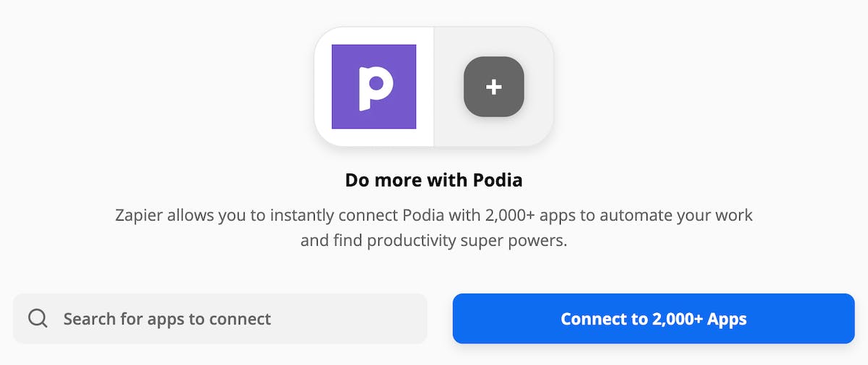
Task: Click the white left half of app-pair card
Action: pyautogui.click(x=374, y=87)
